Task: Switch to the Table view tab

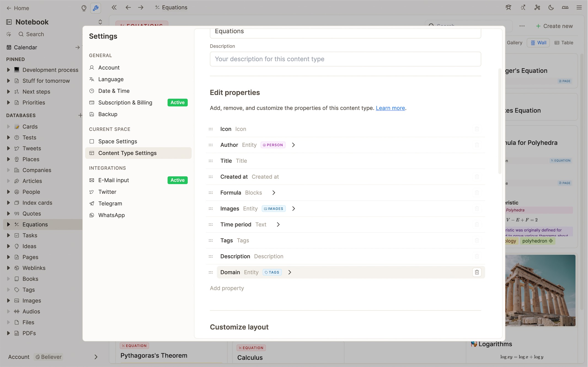Action: click(x=563, y=43)
